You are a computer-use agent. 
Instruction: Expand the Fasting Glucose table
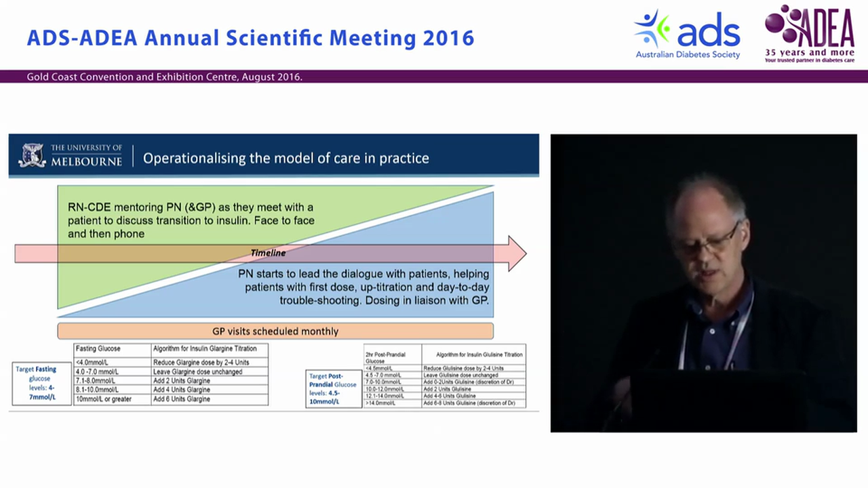coord(170,373)
